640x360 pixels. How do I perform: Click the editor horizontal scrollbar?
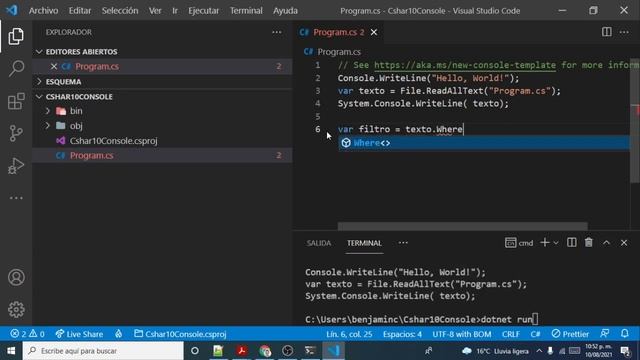pyautogui.click(x=462, y=226)
